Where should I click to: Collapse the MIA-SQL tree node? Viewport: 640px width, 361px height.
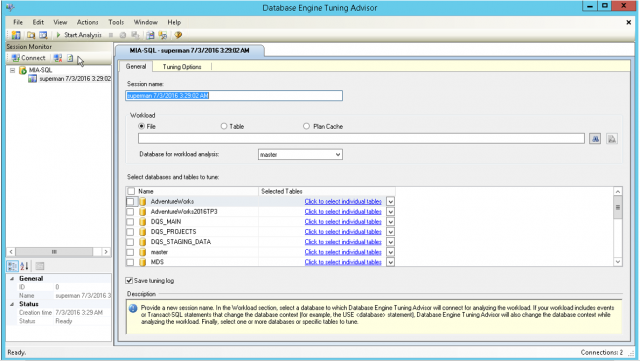tap(12, 70)
